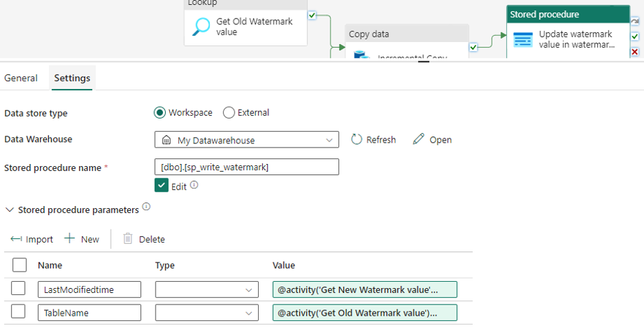Click the Stored procedure on-fail red X
Image resolution: width=644 pixels, height=328 pixels.
click(634, 52)
